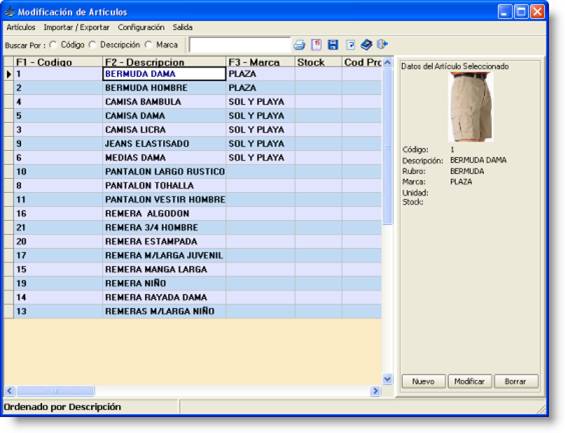This screenshot has height=433, width=565.
Task: Click the grid's vertical scroll up arrow
Action: pyautogui.click(x=387, y=62)
